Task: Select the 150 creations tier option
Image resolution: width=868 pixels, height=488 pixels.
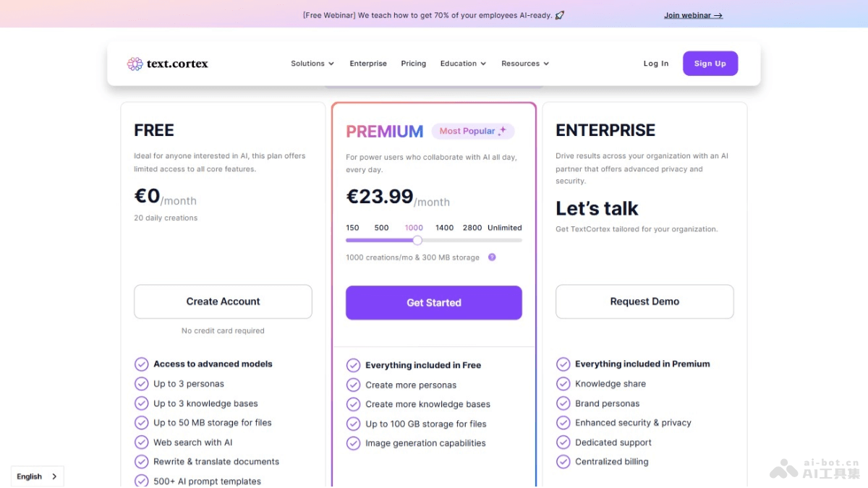Action: click(352, 228)
